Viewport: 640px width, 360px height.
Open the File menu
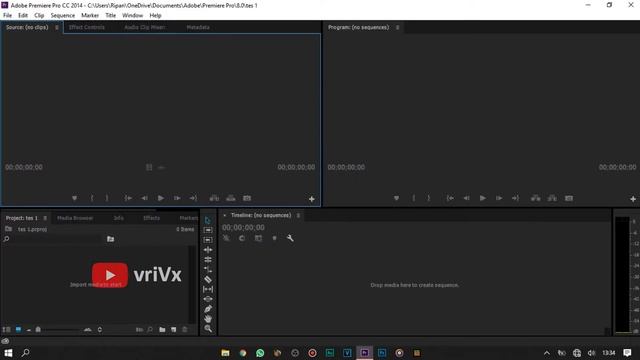7,15
